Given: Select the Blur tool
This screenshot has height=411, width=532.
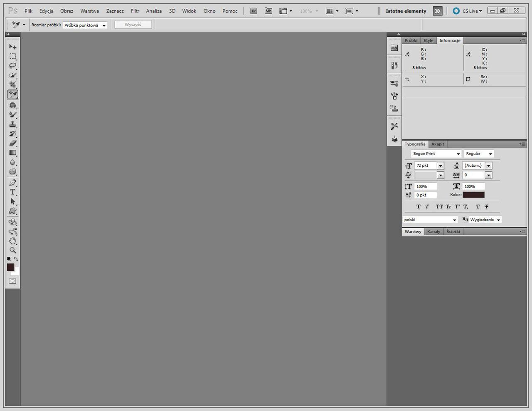Looking at the screenshot, I should click(13, 162).
